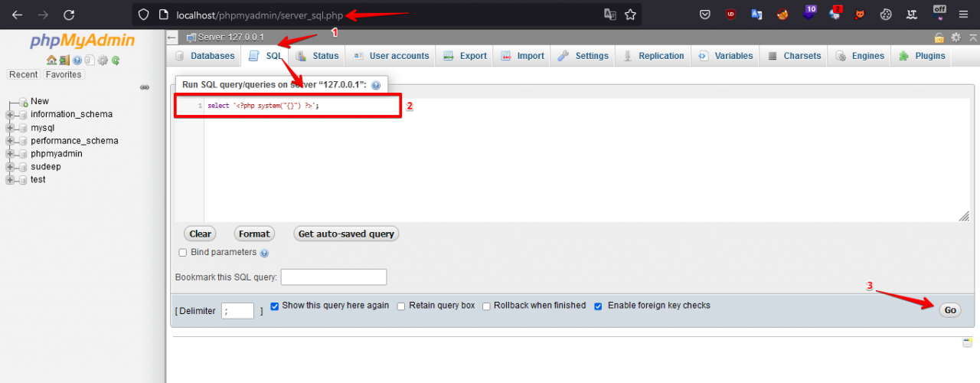Check the Retain query box option
This screenshot has height=383, width=980.
[x=401, y=306]
